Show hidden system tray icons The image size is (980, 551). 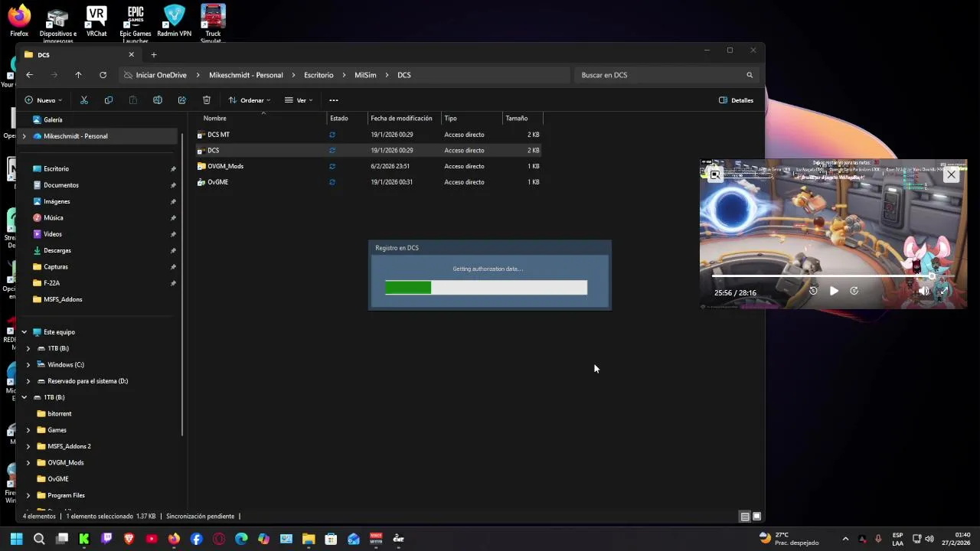pyautogui.click(x=845, y=539)
